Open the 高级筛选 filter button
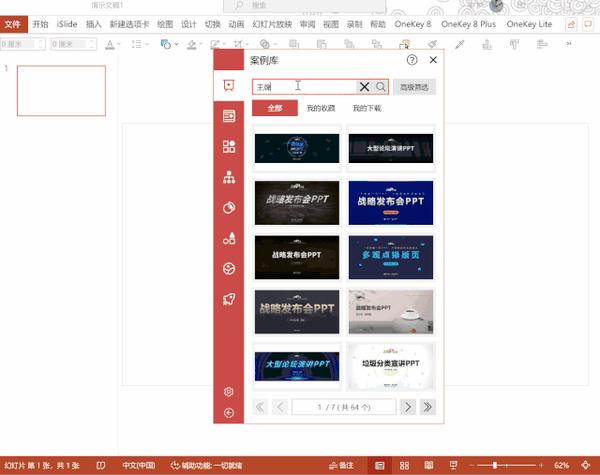The width and height of the screenshot is (600, 475). coord(414,87)
